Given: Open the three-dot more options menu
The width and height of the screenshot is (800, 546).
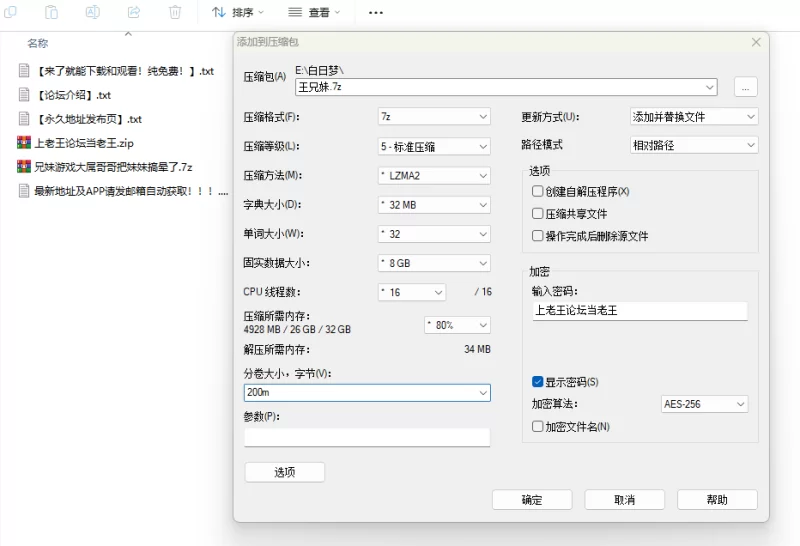Looking at the screenshot, I should coord(376,12).
